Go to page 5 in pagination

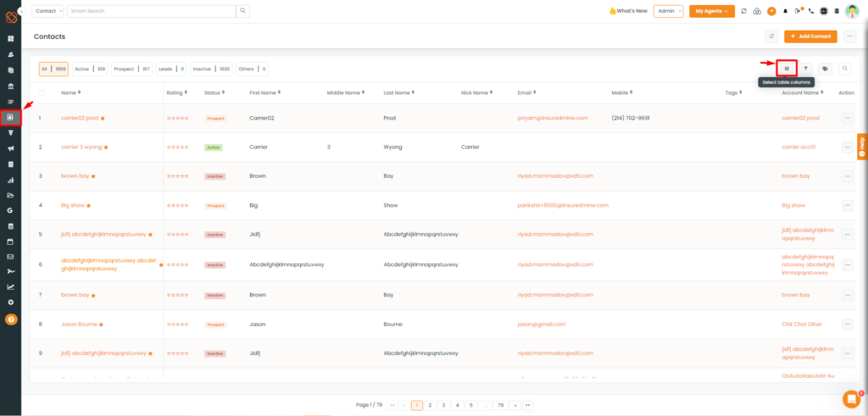pyautogui.click(x=470, y=406)
